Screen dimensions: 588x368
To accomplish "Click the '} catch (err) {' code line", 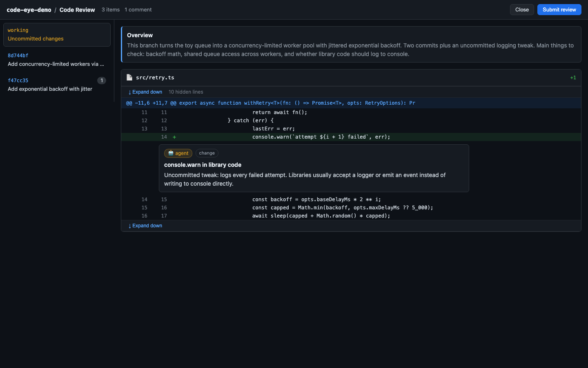I will 351,121.
